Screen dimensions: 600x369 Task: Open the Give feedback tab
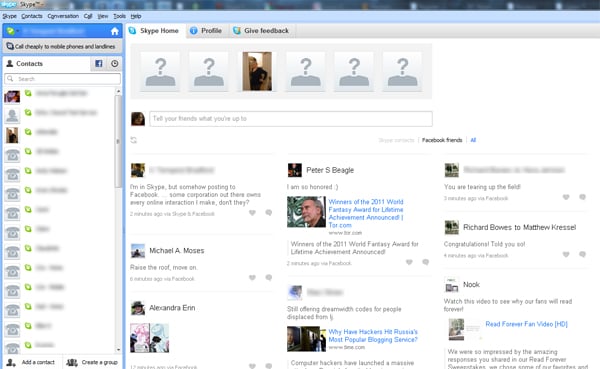point(262,31)
